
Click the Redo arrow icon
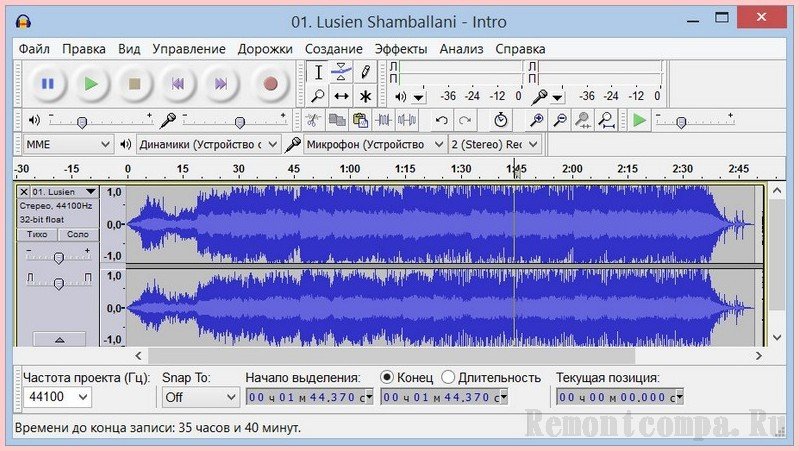tap(465, 121)
